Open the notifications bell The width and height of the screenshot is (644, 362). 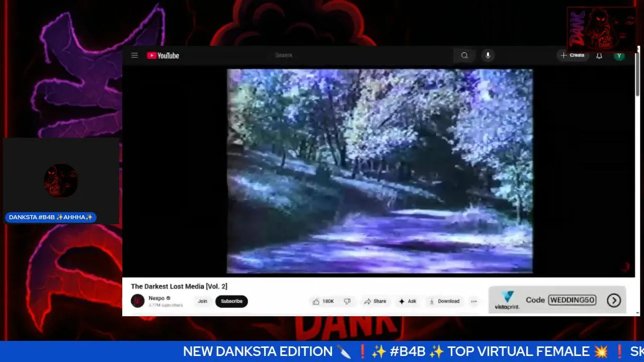click(599, 56)
